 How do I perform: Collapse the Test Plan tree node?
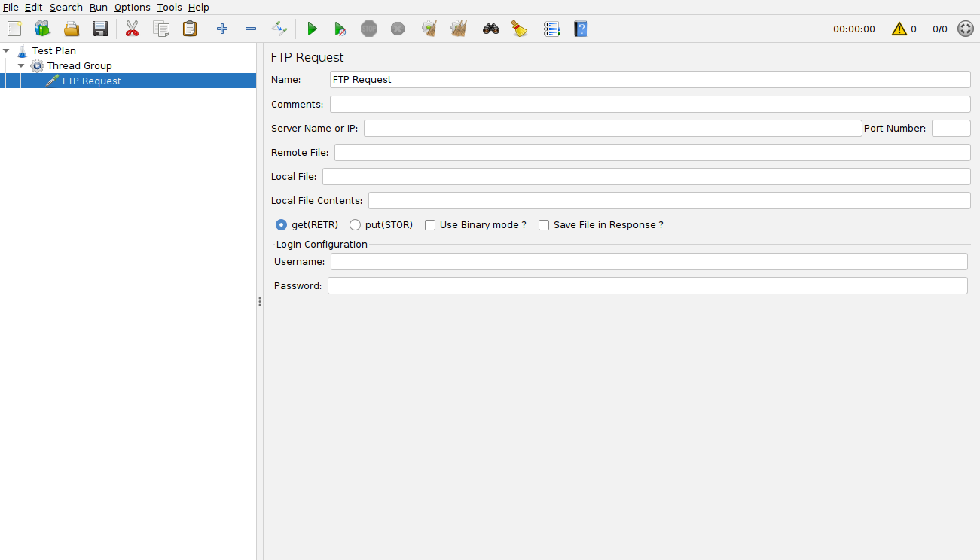7,50
